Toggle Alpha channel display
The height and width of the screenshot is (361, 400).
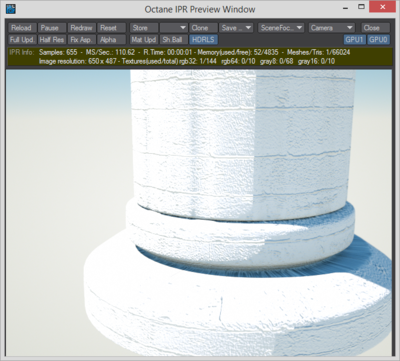pyautogui.click(x=111, y=40)
